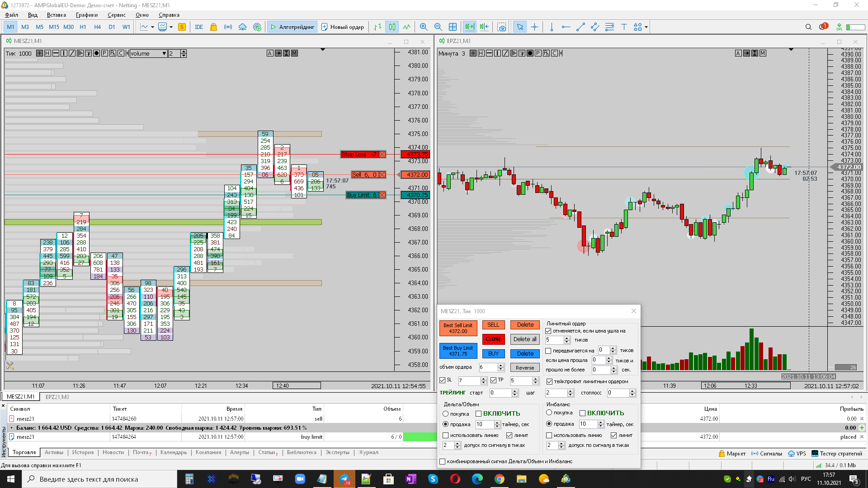
Task: Open the Графики menu
Action: click(x=86, y=15)
